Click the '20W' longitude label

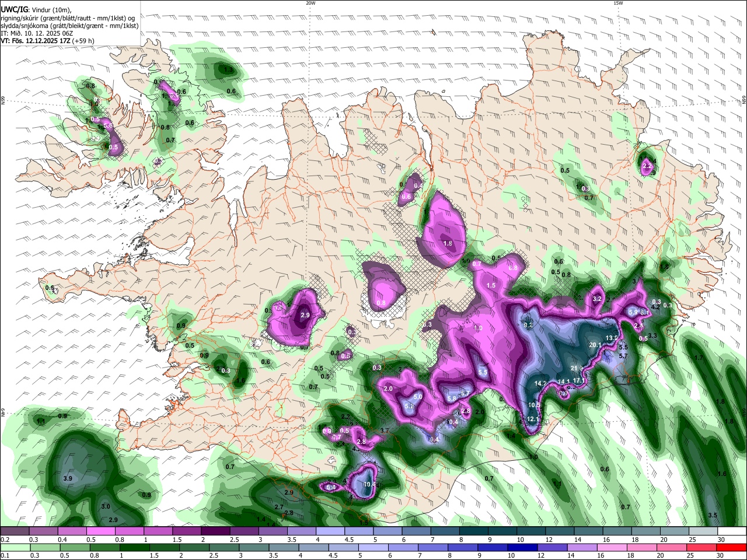pyautogui.click(x=310, y=3)
